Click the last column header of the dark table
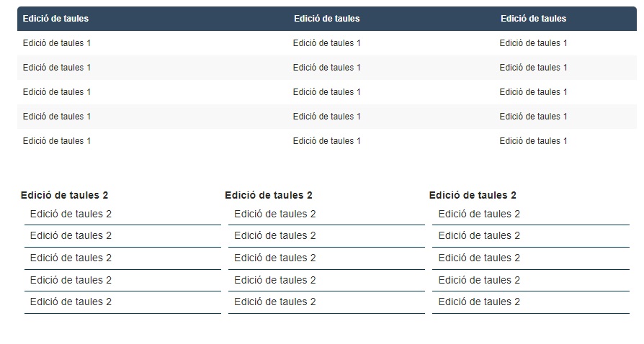 click(x=533, y=19)
